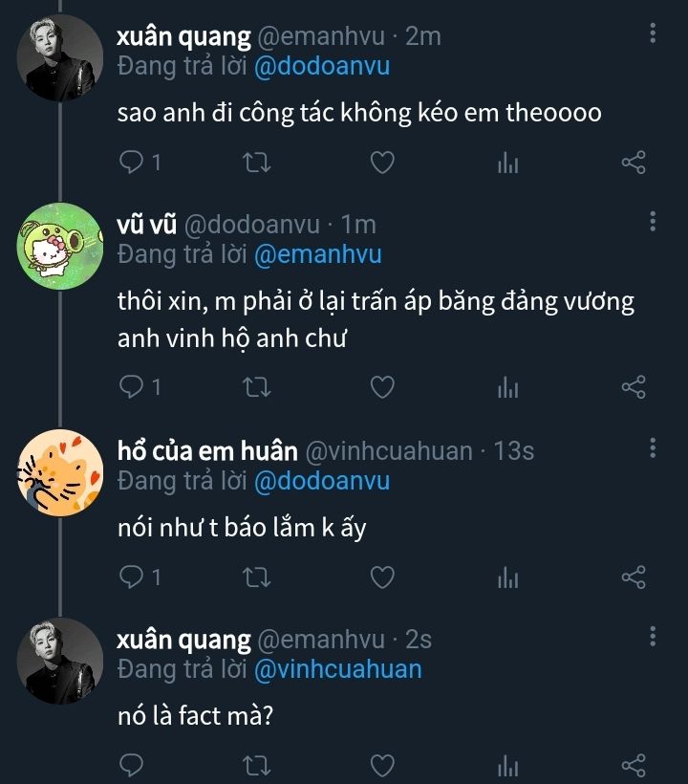
Task: View analytics for xuân quang's first tweet
Action: [x=507, y=163]
